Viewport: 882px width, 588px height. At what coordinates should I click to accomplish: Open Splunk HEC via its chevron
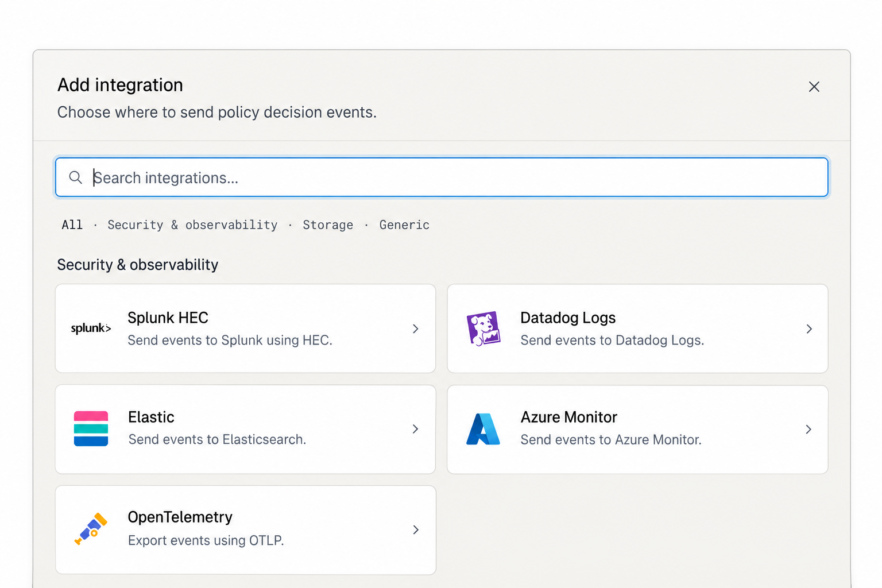coord(416,328)
